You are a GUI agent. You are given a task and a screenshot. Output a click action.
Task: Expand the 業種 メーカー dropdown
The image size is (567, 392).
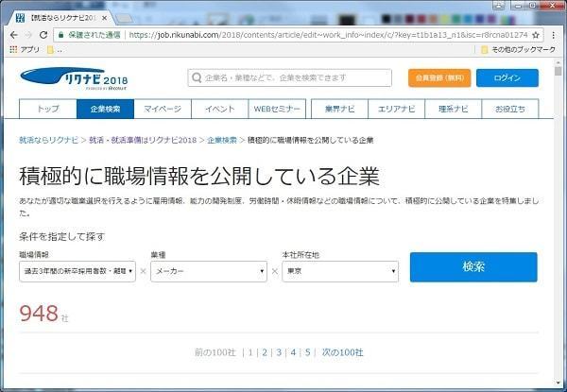[x=209, y=271]
